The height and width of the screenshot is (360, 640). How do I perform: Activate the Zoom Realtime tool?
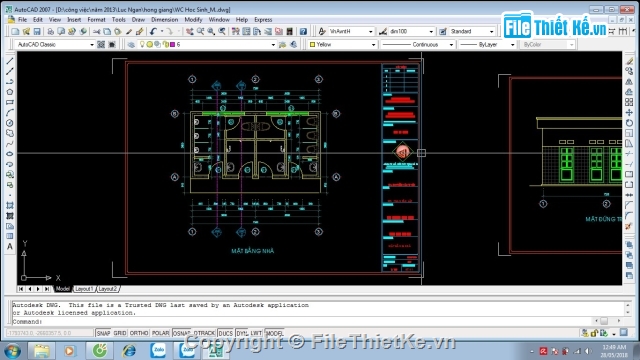point(200,31)
